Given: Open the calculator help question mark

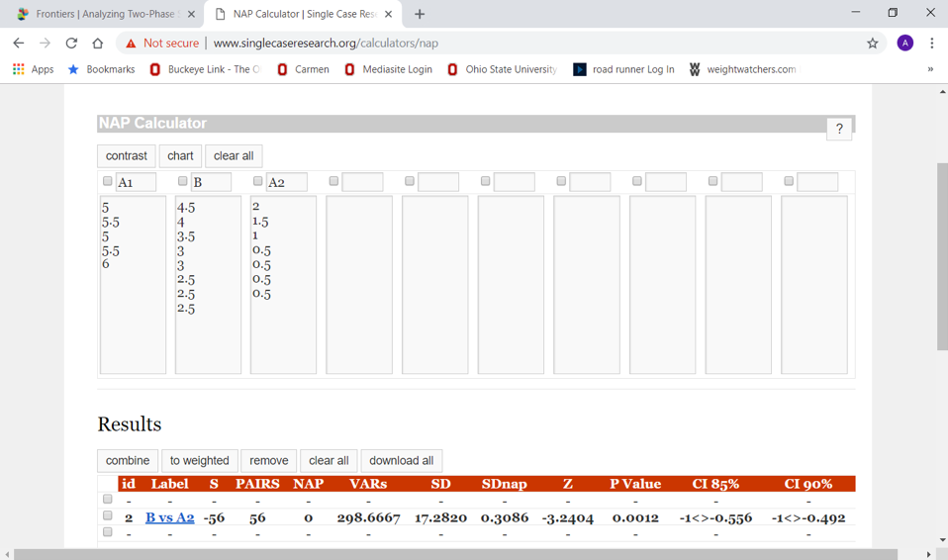Looking at the screenshot, I should 839,129.
